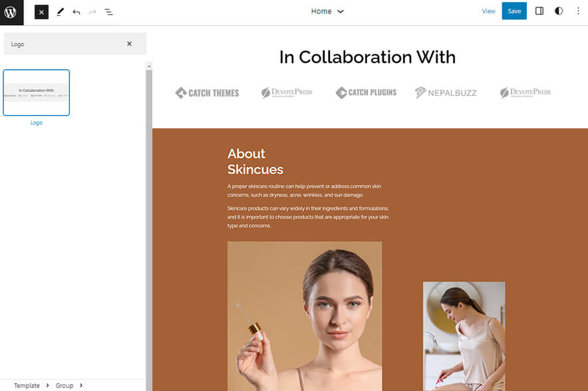Select the Edit pencil tool
This screenshot has width=588, height=391.
click(x=60, y=12)
